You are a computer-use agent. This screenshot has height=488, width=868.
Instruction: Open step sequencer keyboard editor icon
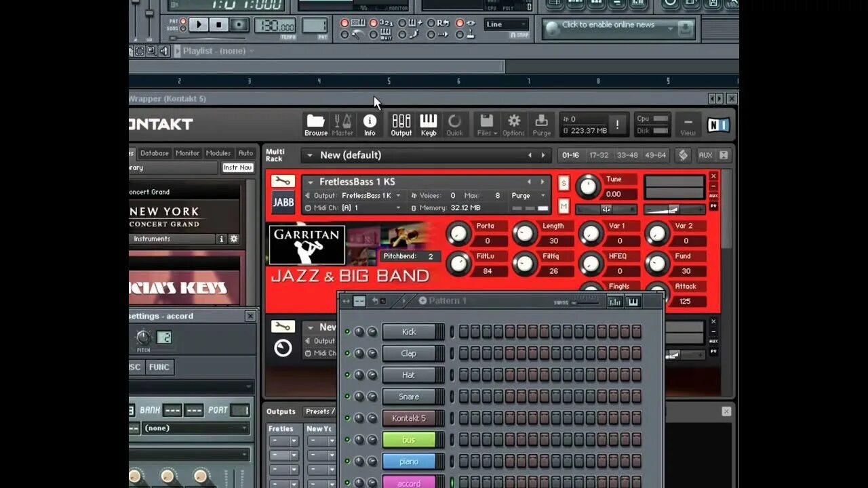click(x=633, y=302)
